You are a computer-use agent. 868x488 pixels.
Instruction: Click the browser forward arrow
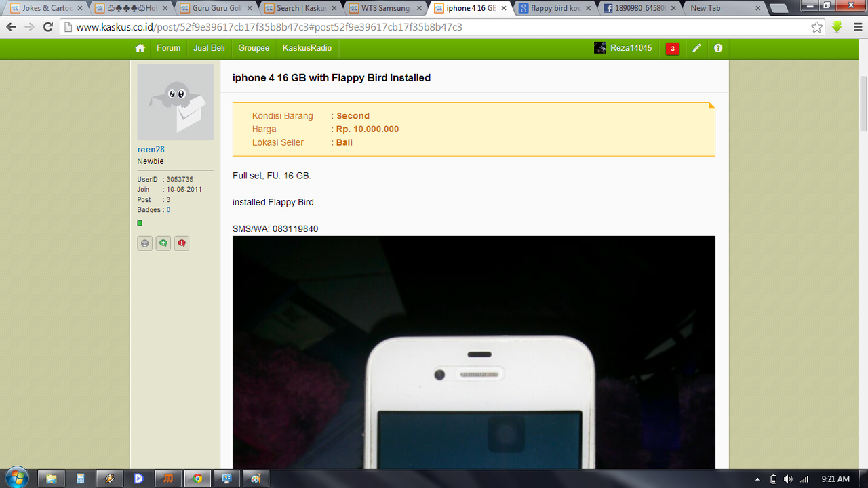[x=29, y=27]
